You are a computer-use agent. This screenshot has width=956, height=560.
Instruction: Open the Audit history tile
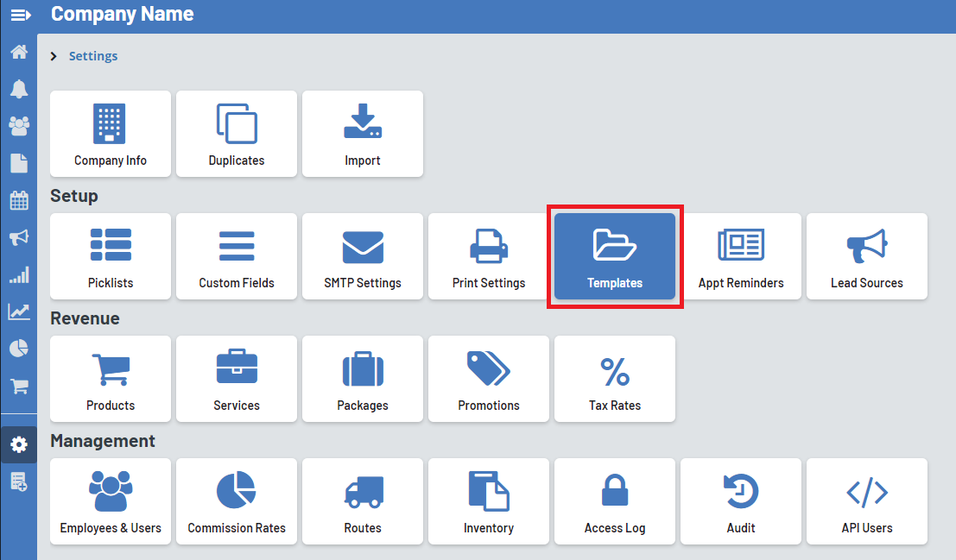click(740, 501)
